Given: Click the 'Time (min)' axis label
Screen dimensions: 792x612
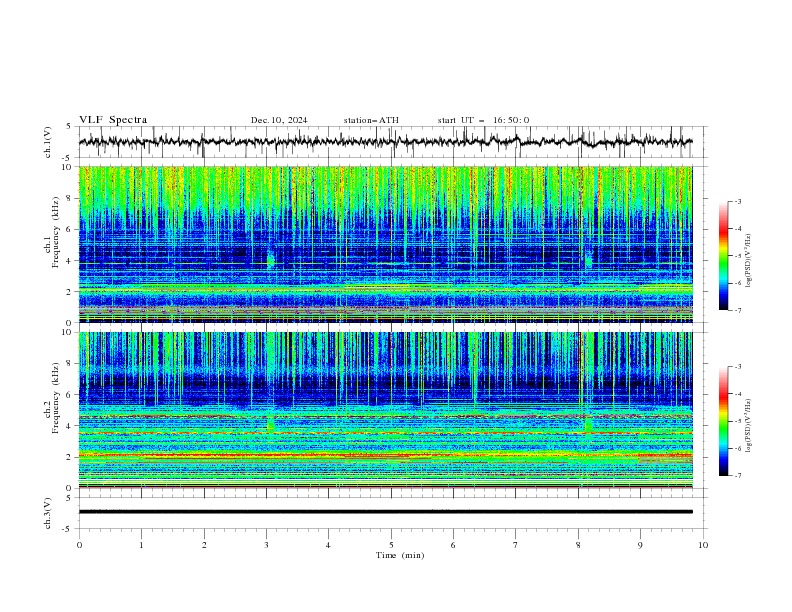Looking at the screenshot, I should [400, 555].
